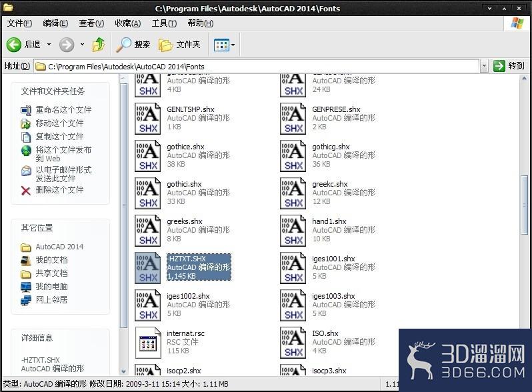The width and height of the screenshot is (532, 392).
Task: Open 网上邻居 (Network Places) link
Action: 51,300
